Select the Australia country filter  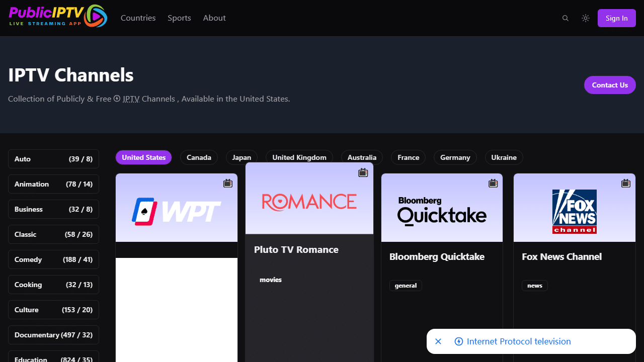(362, 157)
